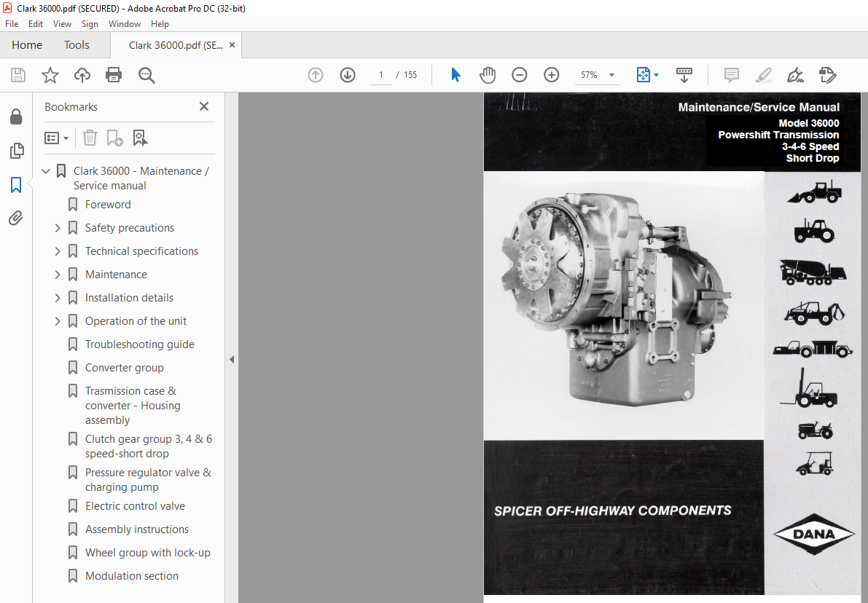Open the Edit menu
Viewport: 868px width, 603px height.
36,24
